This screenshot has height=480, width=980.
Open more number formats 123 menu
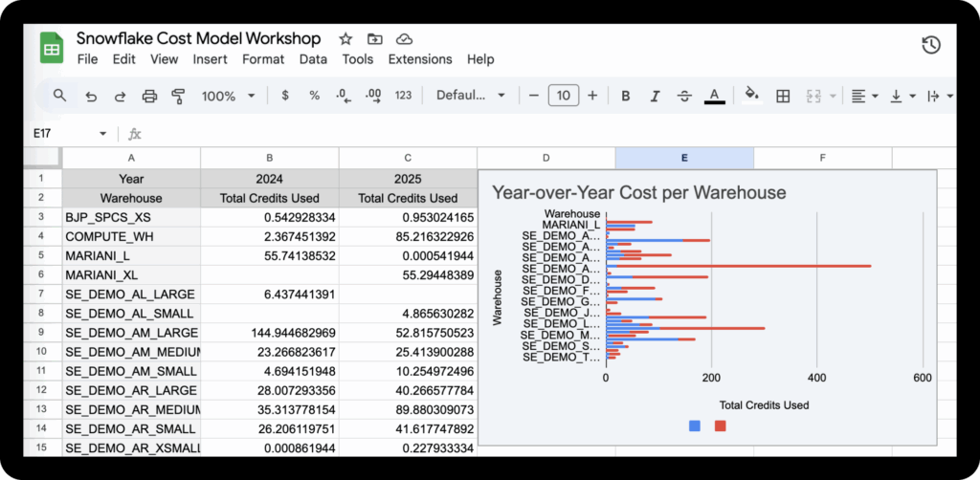pos(403,96)
